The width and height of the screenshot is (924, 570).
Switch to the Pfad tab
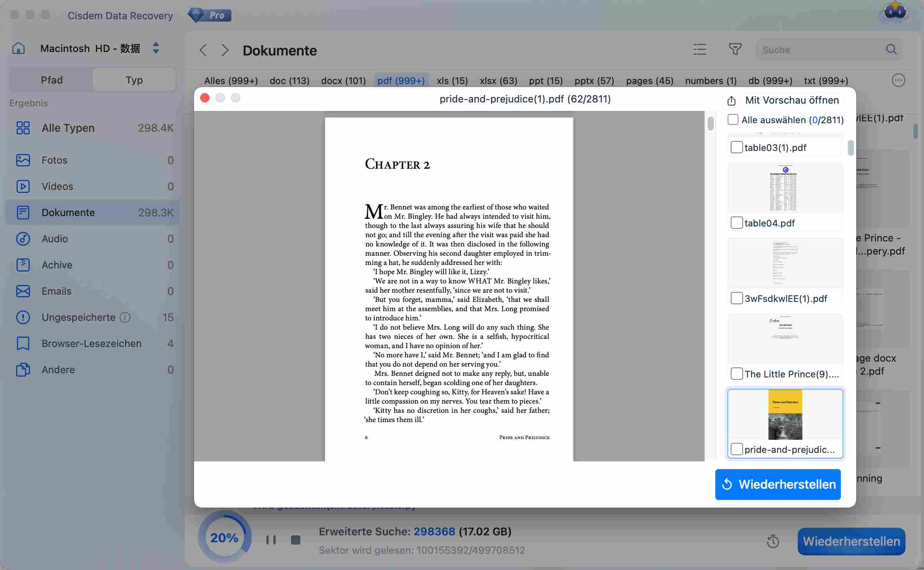pos(52,80)
